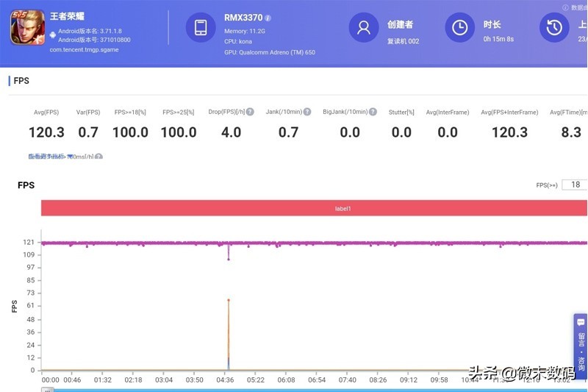
Task: Click the Memory: 11.2G text
Action: point(245,31)
